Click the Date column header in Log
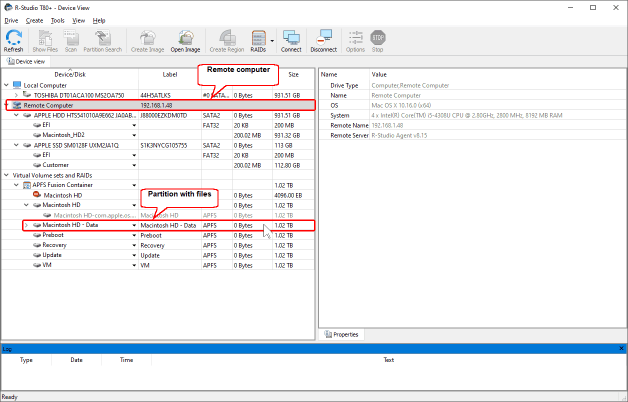This screenshot has width=628, height=402. tap(76, 360)
